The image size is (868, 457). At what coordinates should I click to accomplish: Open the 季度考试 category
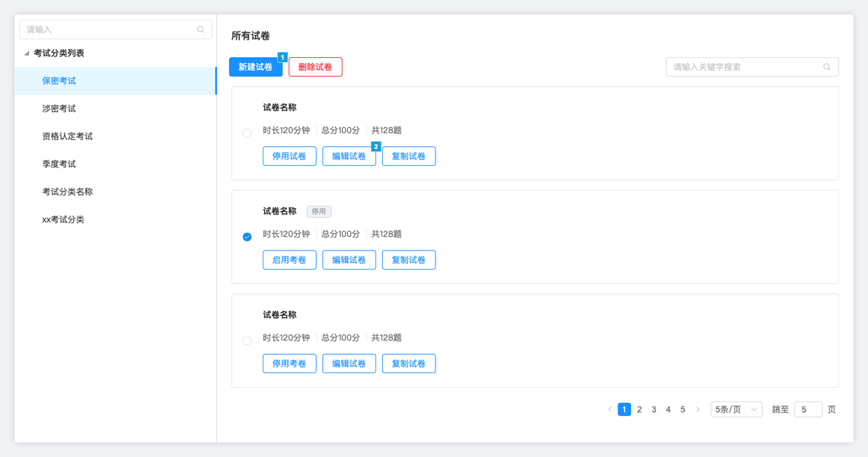pyautogui.click(x=59, y=164)
